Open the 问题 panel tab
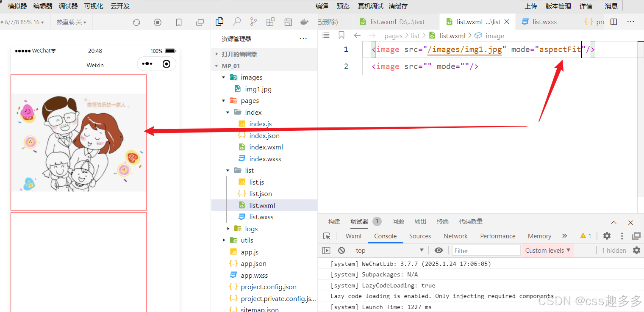 point(398,221)
